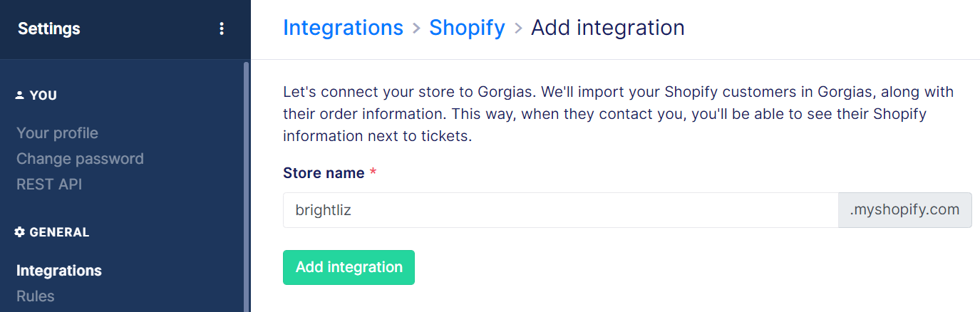Open Your profile settings
Image resolution: width=980 pixels, height=312 pixels.
57,133
